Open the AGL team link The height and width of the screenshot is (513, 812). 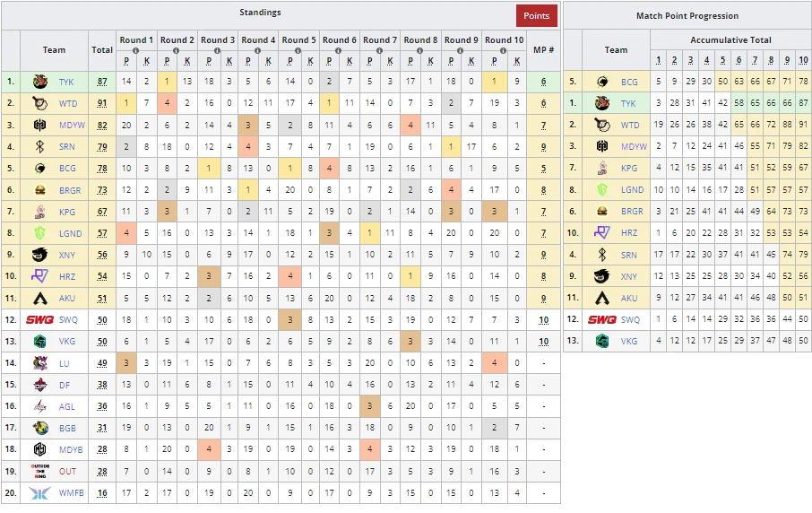tap(67, 405)
